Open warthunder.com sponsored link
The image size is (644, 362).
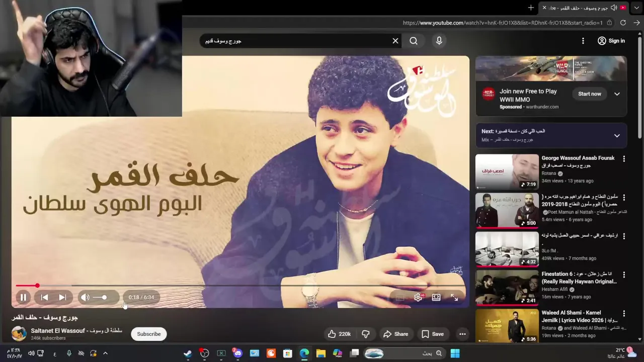(x=542, y=107)
